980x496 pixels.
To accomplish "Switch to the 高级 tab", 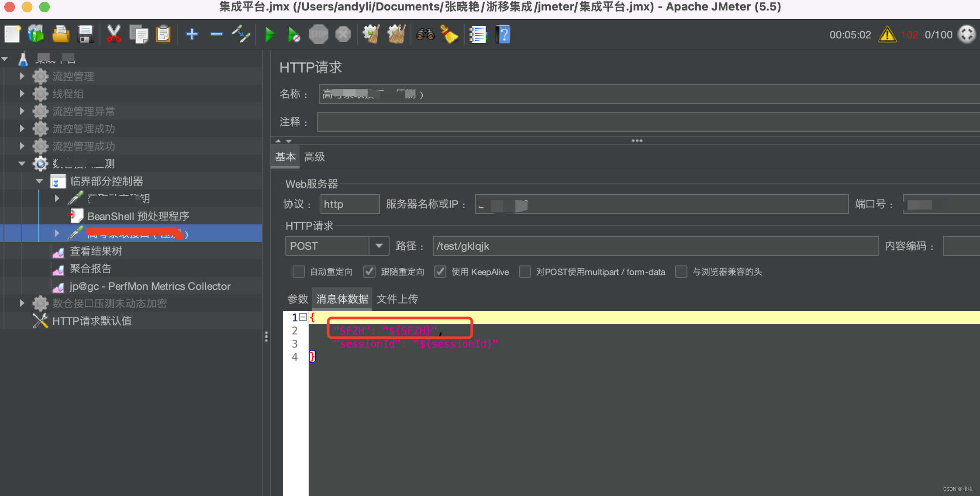I will 314,157.
